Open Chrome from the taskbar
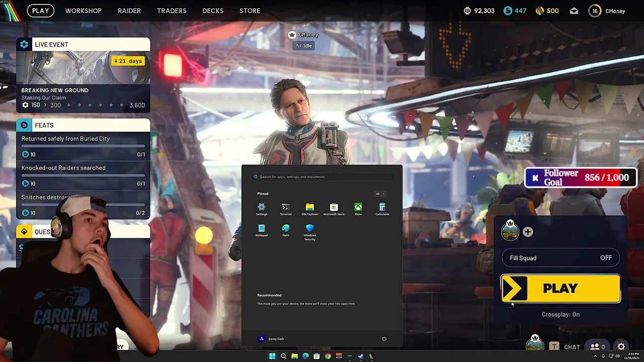Viewport: 644px width, 362px height. (328, 356)
